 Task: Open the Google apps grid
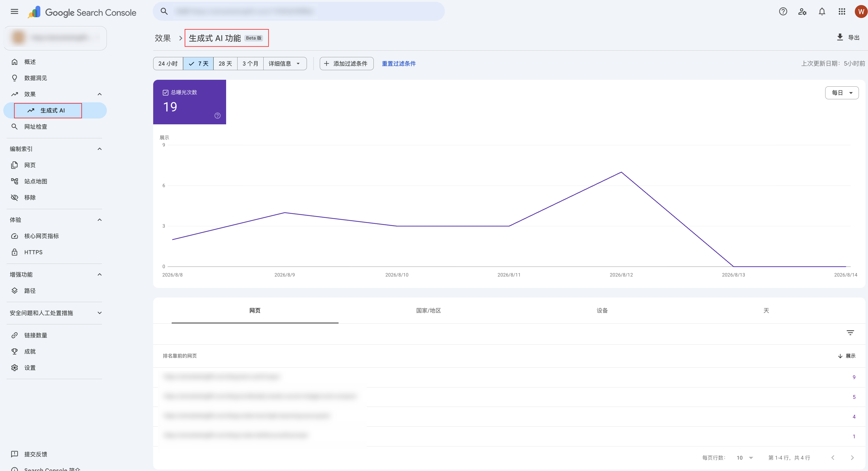coord(842,12)
